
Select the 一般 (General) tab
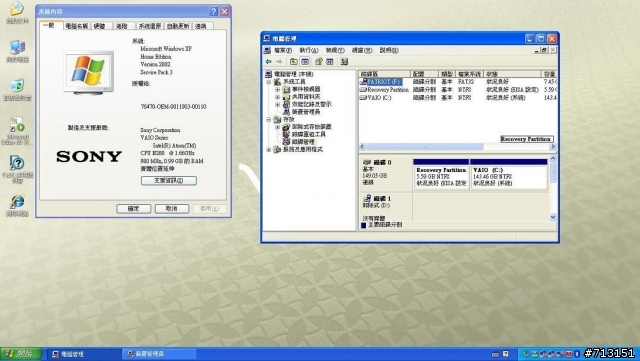[x=51, y=25]
